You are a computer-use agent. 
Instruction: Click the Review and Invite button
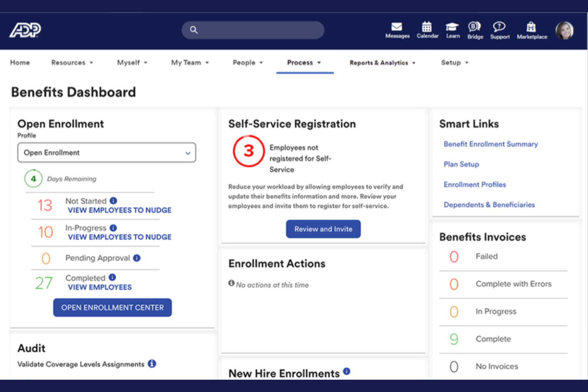click(x=323, y=229)
